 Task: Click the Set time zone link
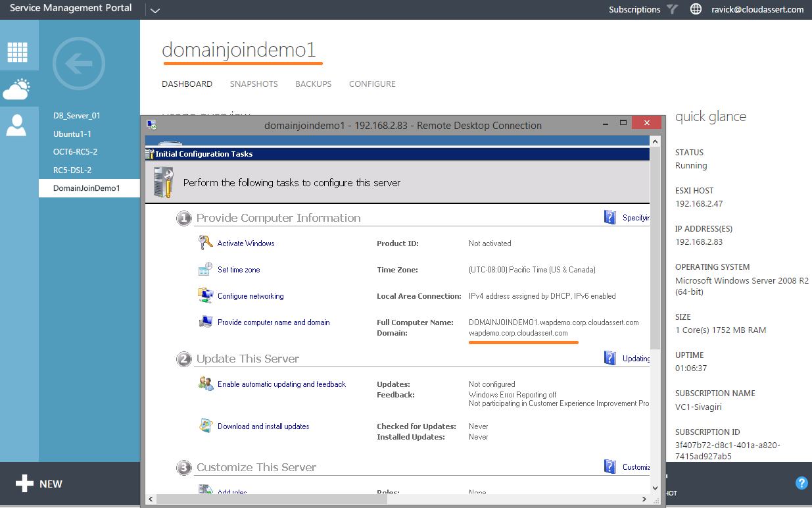tap(239, 270)
